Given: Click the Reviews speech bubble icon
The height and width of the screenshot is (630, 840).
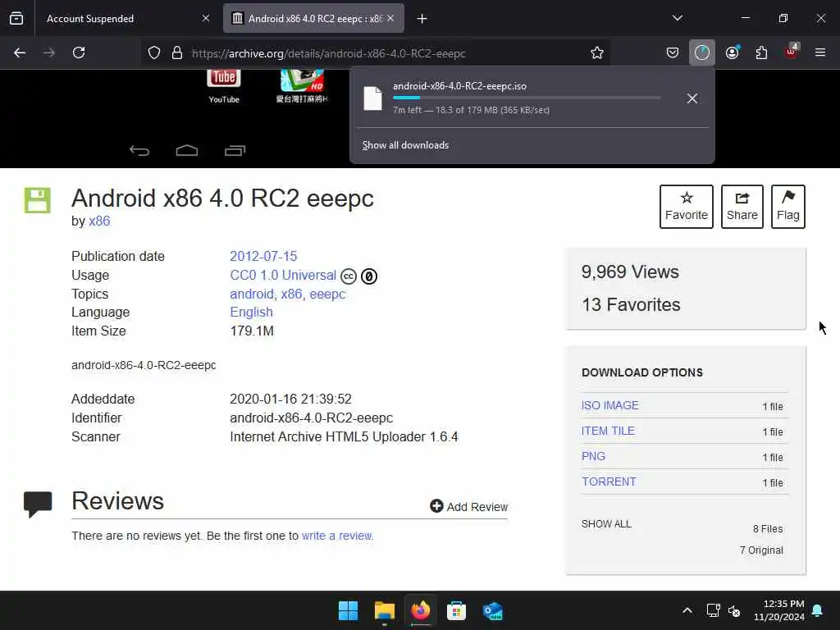Looking at the screenshot, I should click(x=38, y=504).
